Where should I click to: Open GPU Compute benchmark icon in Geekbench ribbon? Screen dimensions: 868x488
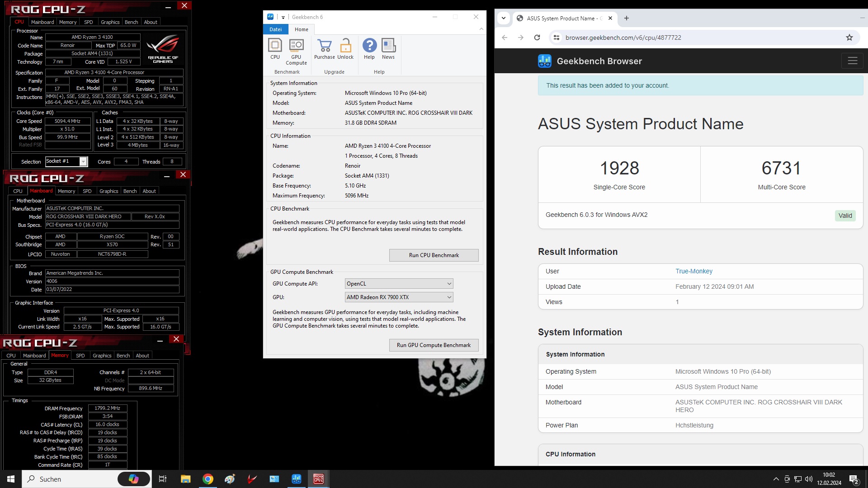[296, 52]
